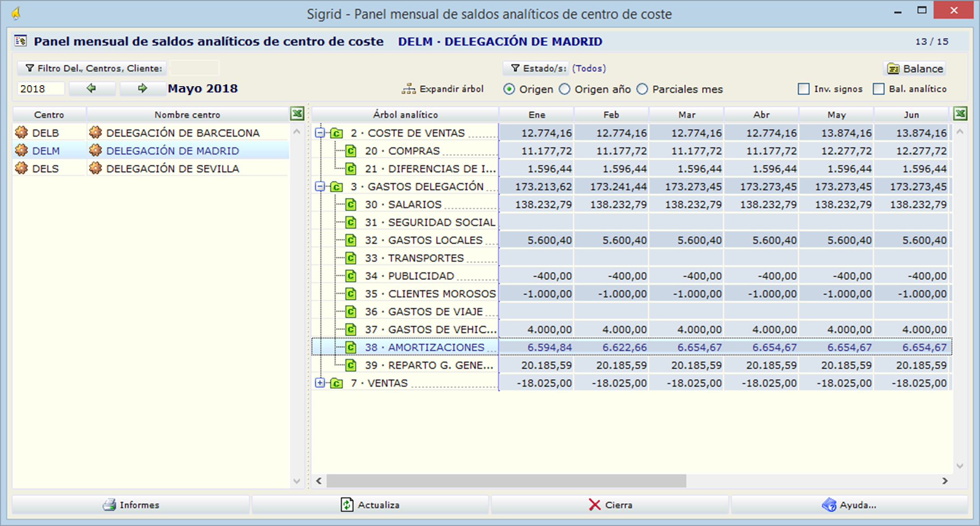This screenshot has width=980, height=526.
Task: Select the DELEGACIÓN DE MADRID row
Action: 151,151
